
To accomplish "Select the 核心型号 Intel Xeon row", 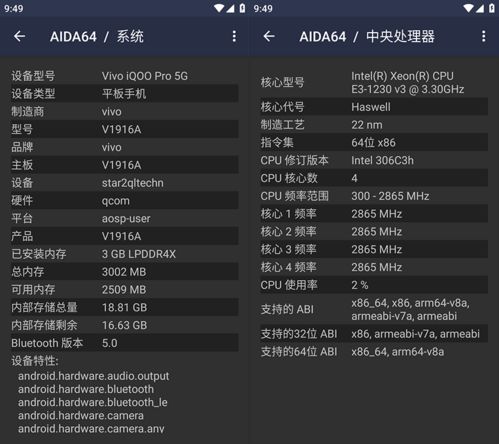I will 374,82.
